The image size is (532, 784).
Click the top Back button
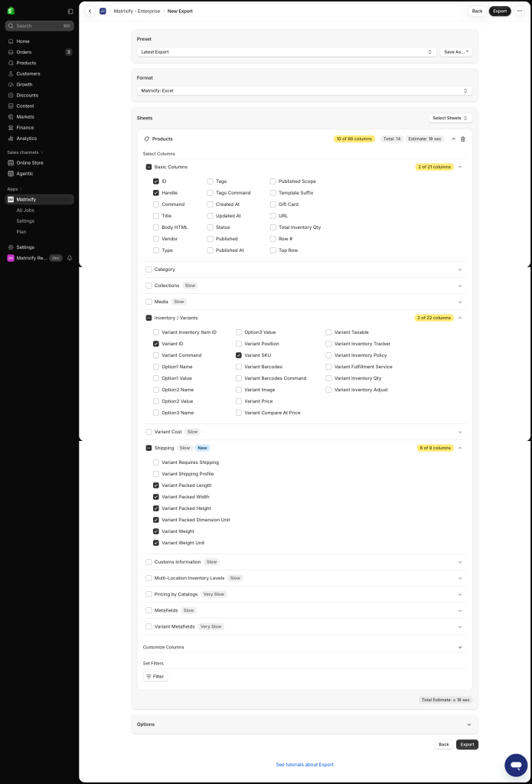pos(477,11)
